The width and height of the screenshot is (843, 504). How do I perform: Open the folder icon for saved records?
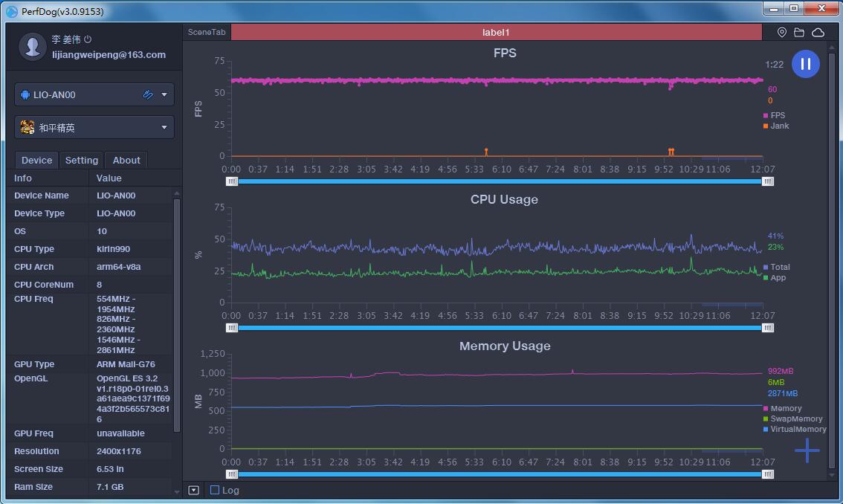[x=799, y=33]
